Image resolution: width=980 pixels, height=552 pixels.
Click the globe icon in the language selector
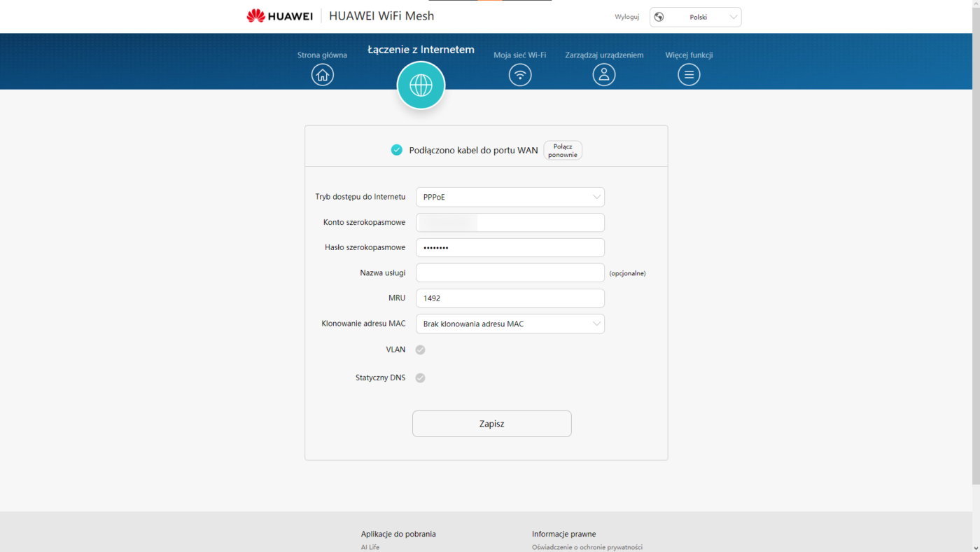coord(659,17)
